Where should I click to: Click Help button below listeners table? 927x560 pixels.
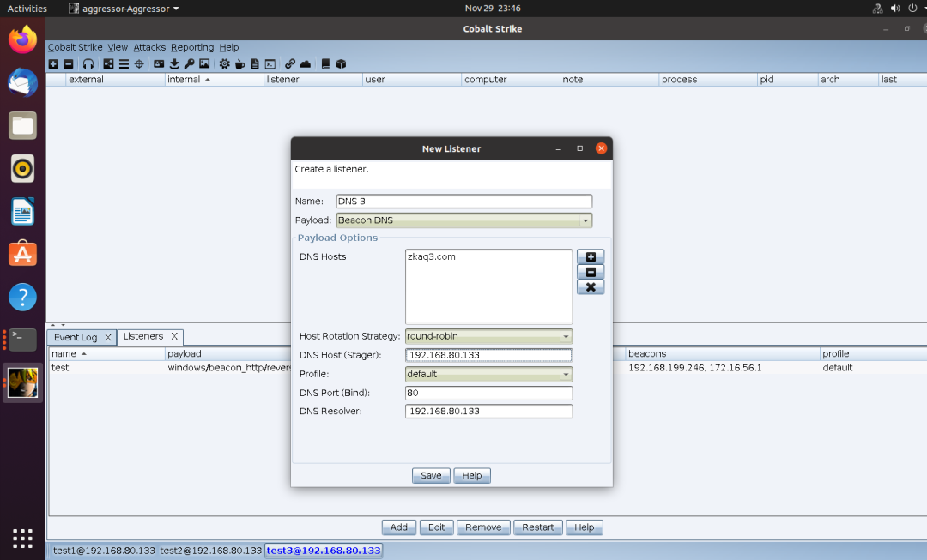point(585,527)
